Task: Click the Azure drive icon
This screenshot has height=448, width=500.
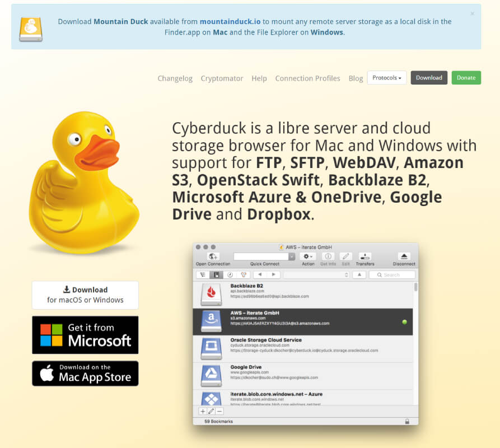Action: 211,399
